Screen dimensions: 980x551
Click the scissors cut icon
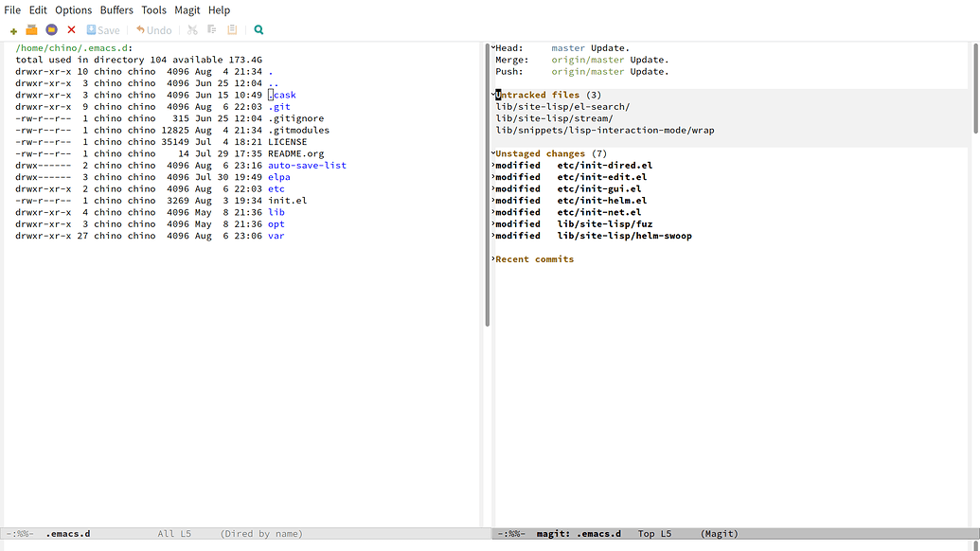193,30
